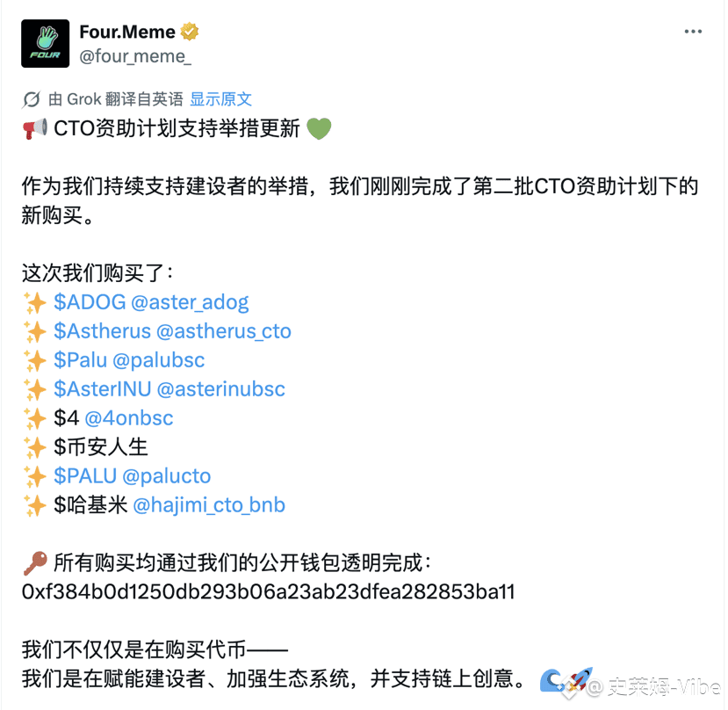The image size is (728, 710).
Task: Open the @astherus_cto mention
Action: click(x=224, y=331)
